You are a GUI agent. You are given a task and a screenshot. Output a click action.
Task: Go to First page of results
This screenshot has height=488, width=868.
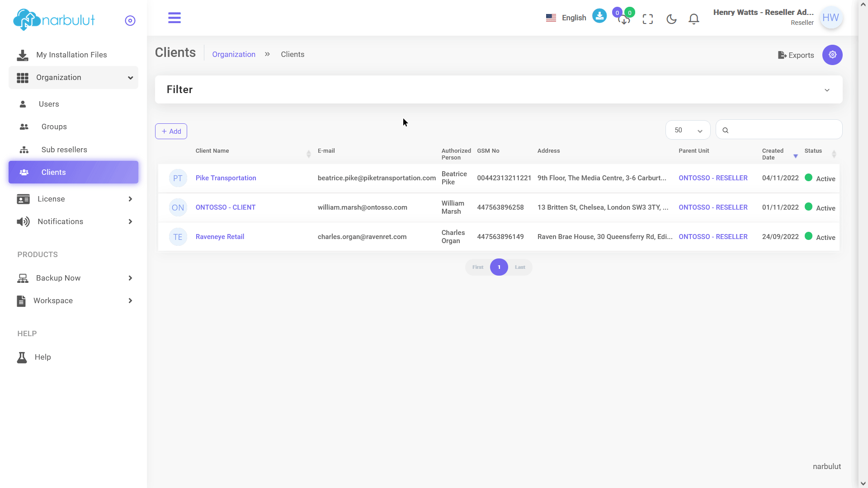pyautogui.click(x=478, y=267)
